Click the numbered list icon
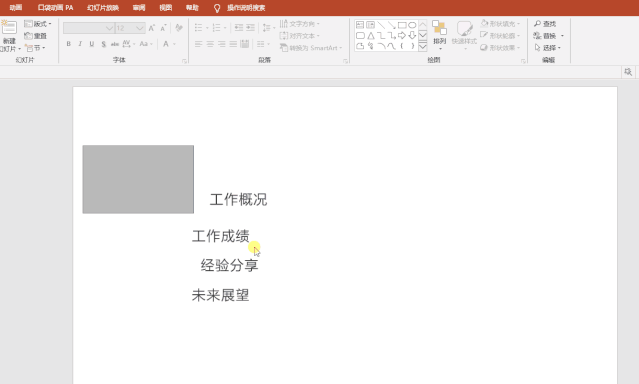The width and height of the screenshot is (639, 384). (x=216, y=28)
